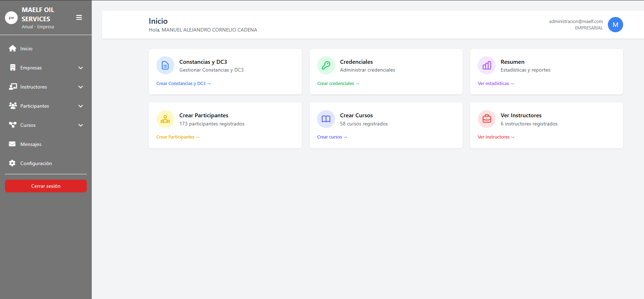Click the MAELF company logo
This screenshot has width=644, height=299.
coord(11,18)
